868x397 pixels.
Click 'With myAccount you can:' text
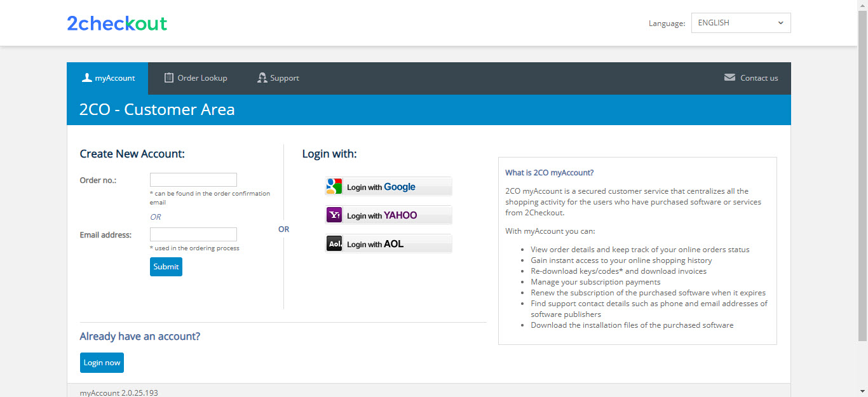click(x=550, y=231)
